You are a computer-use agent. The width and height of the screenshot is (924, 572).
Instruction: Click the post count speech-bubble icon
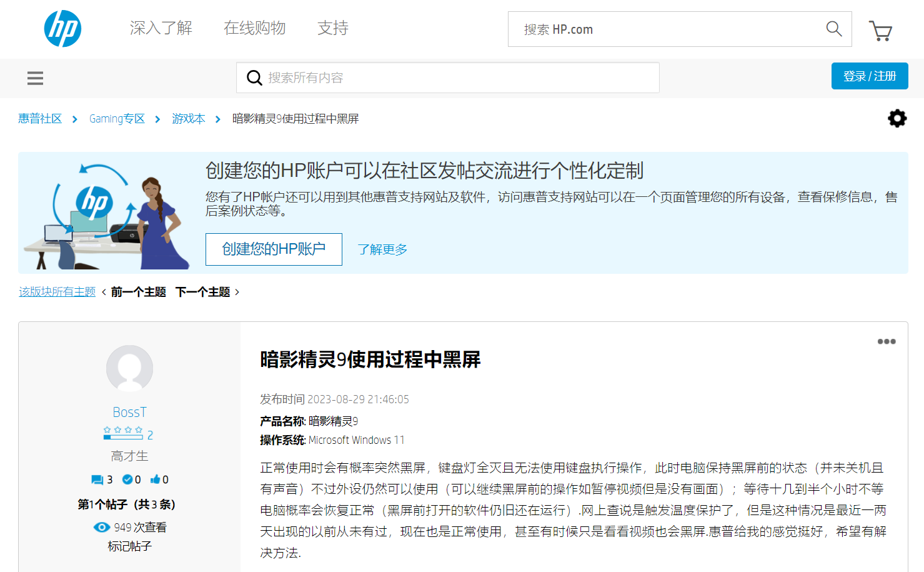[x=97, y=480]
